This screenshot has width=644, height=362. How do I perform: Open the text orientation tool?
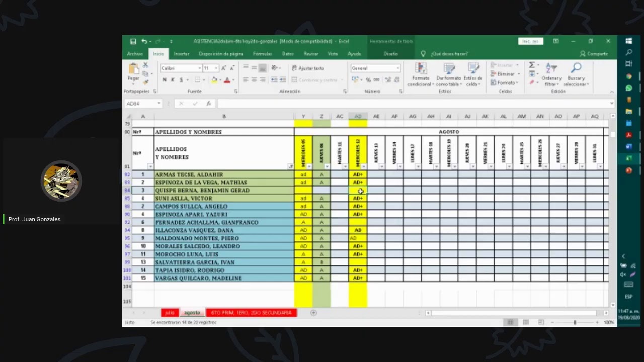275,68
